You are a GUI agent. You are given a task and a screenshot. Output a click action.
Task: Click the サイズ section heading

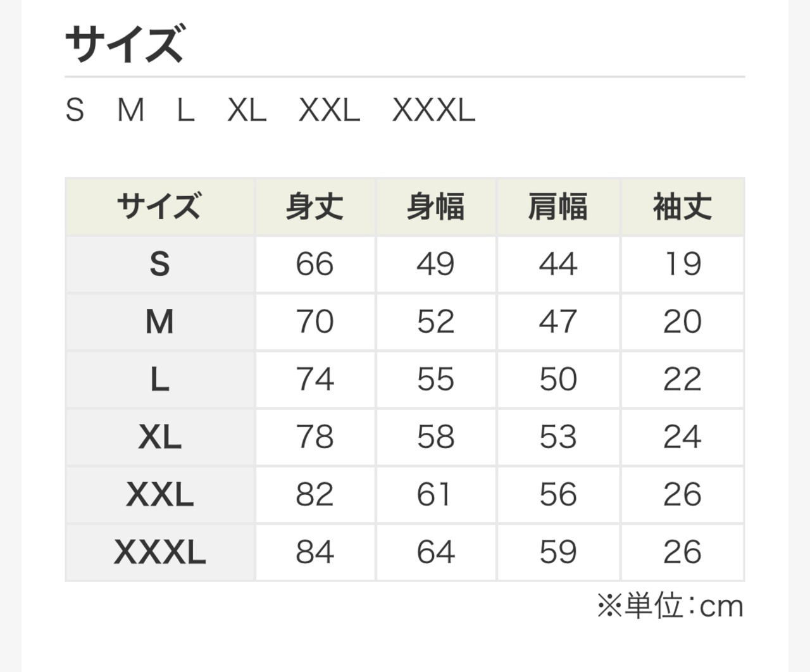pyautogui.click(x=125, y=44)
